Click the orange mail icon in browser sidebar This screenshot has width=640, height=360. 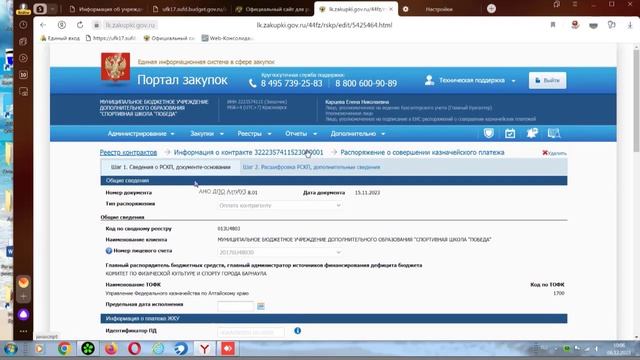coord(23,282)
